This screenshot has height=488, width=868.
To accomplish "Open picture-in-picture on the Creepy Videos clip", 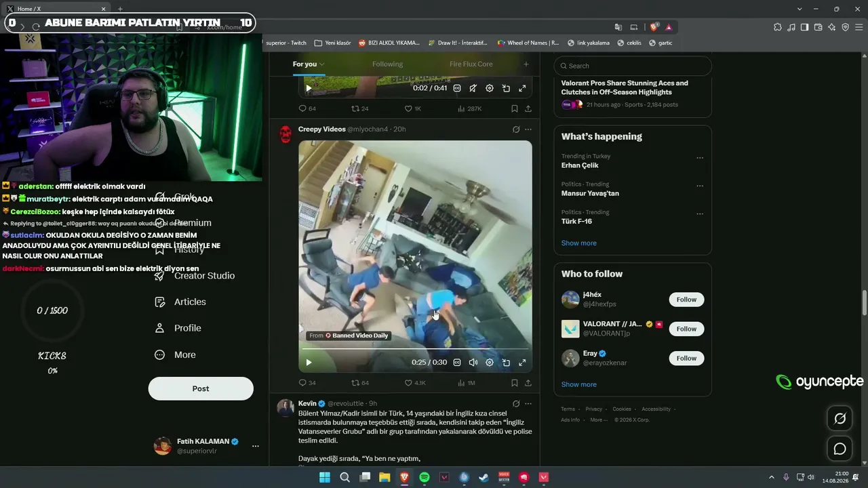I will tap(506, 363).
